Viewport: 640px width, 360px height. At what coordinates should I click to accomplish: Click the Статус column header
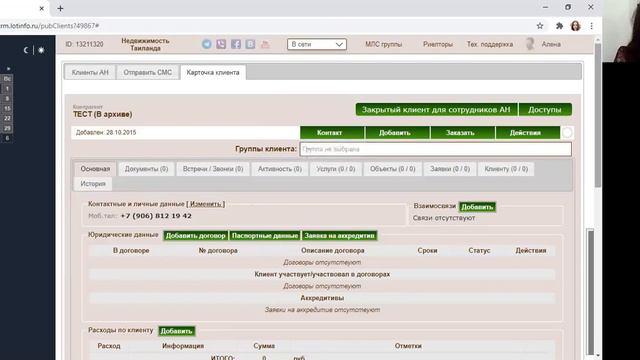coord(479,250)
